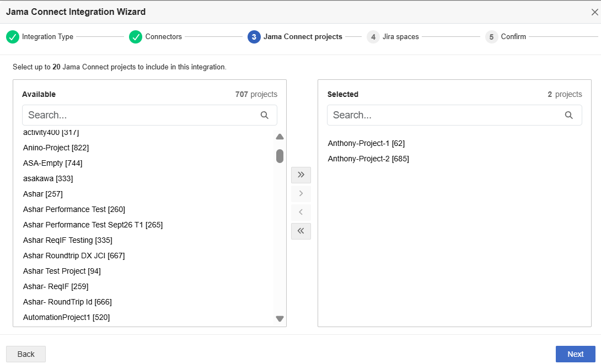Select asakawa [333] project

48,178
